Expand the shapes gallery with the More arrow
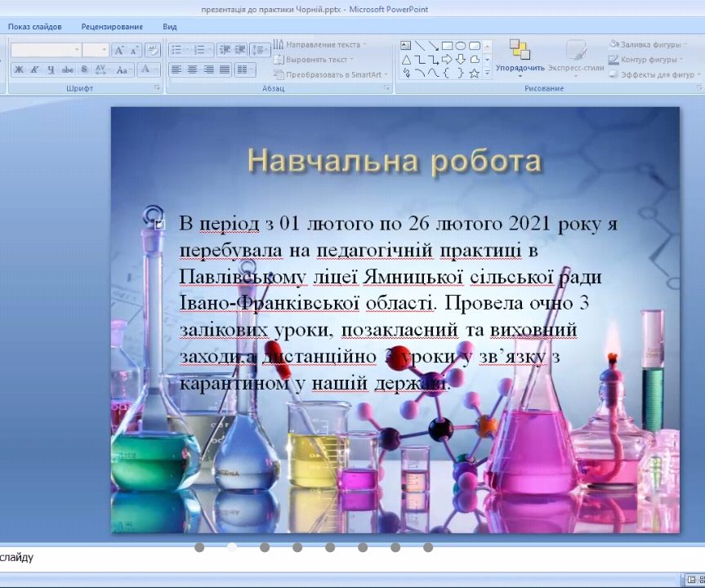Screen dimensions: 705x588 tap(486, 72)
